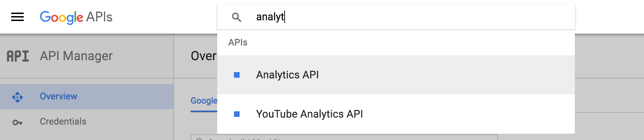Click the blue square beside Analytics API
The width and height of the screenshot is (644, 140).
click(x=237, y=75)
